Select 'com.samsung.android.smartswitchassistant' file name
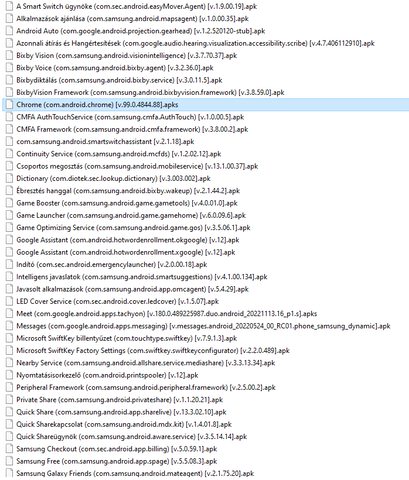Image resolution: width=409 pixels, height=480 pixels. coord(105,142)
